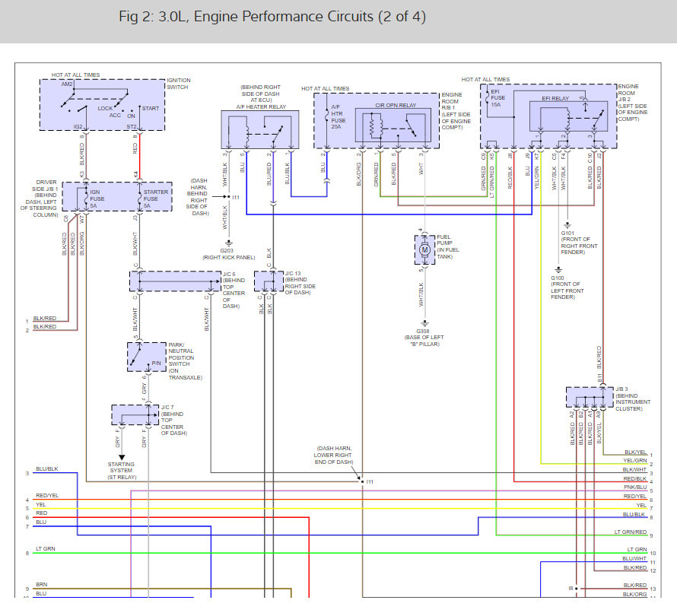The width and height of the screenshot is (677, 616).
Task: Click the 'G308 (BASE OF LEFT B PILLAR)' label
Action: pos(424,338)
